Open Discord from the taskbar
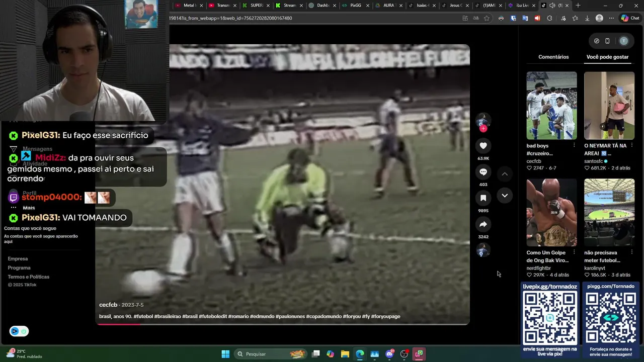Image resolution: width=644 pixels, height=362 pixels. (389, 354)
